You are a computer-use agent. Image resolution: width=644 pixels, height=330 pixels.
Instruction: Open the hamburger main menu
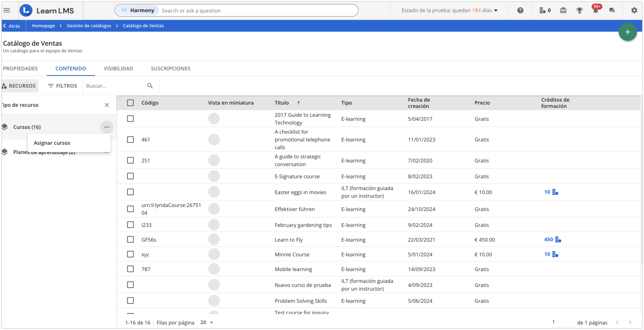coord(7,10)
